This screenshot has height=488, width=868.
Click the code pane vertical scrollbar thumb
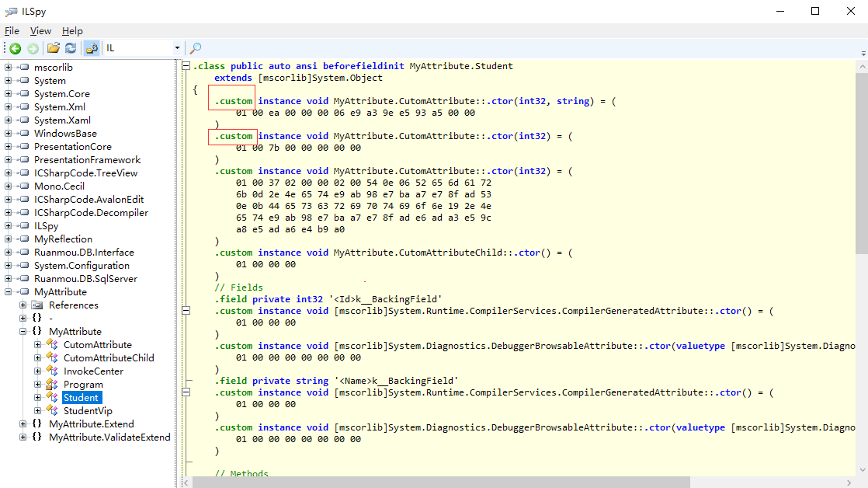point(861,163)
